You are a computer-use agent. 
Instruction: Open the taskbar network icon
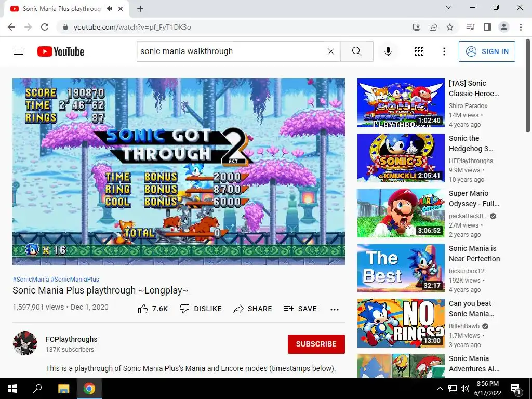click(453, 389)
